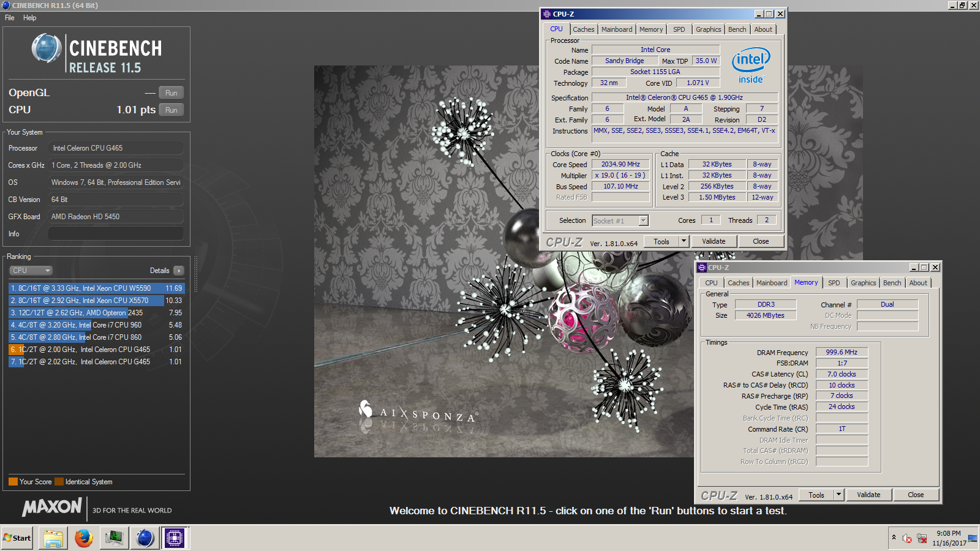Click Validate in upper CPU-Z window

(x=714, y=242)
